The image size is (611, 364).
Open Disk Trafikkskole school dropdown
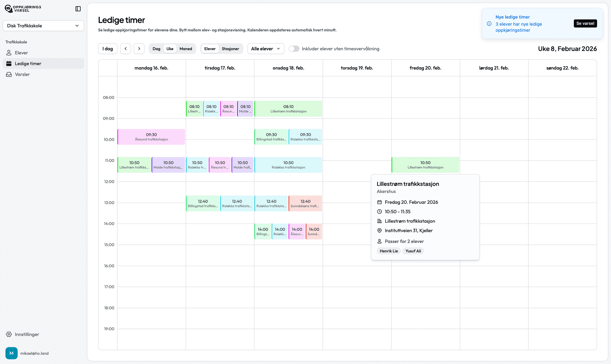click(x=43, y=26)
